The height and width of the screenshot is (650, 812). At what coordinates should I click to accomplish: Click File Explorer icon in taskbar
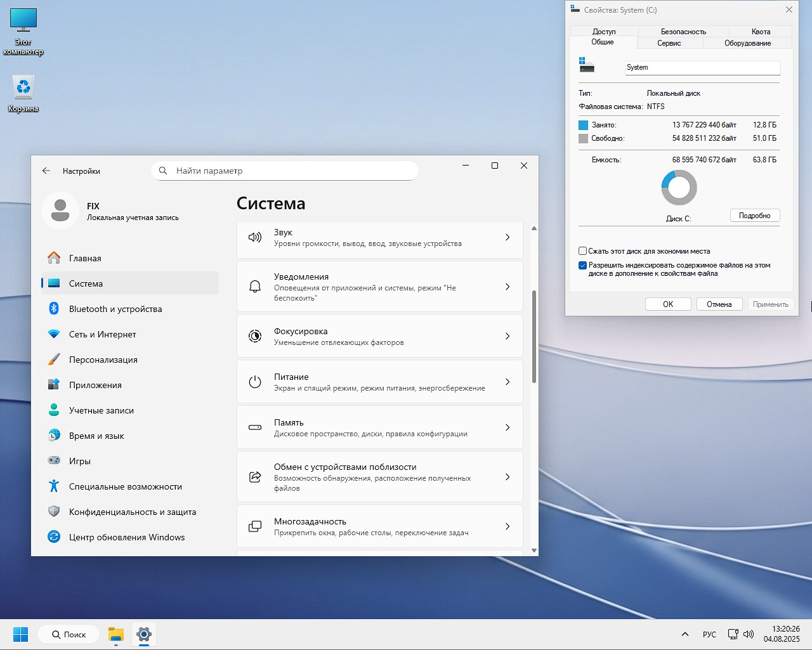(115, 634)
